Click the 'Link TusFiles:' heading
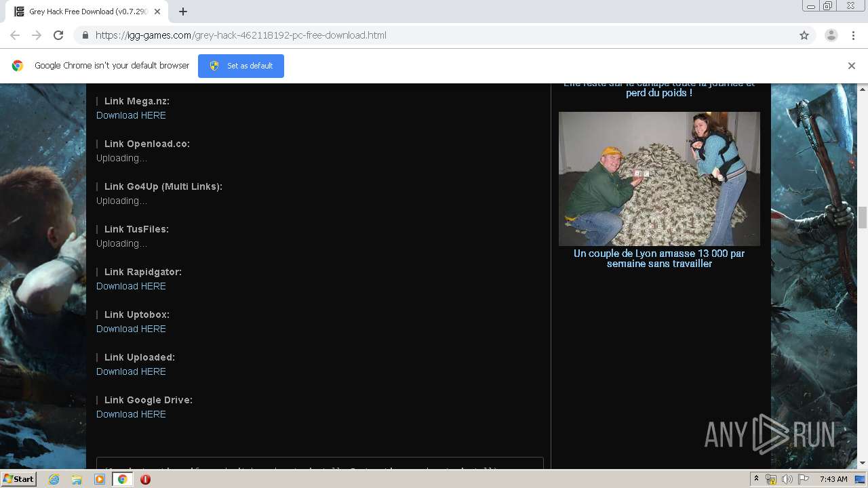Screen dimensions: 868x488 [137, 229]
